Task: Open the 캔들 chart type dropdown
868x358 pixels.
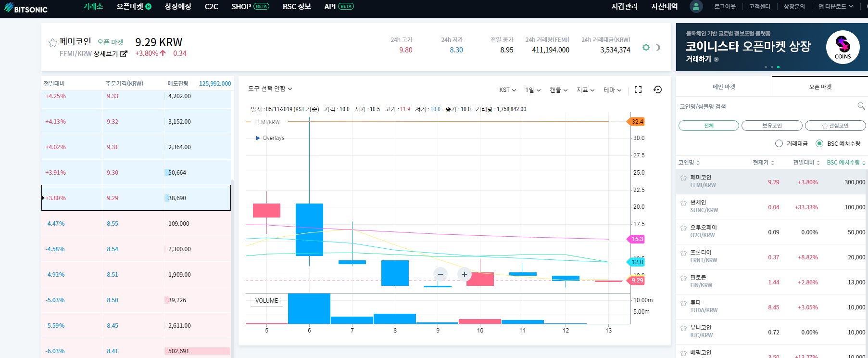Action: [x=559, y=90]
